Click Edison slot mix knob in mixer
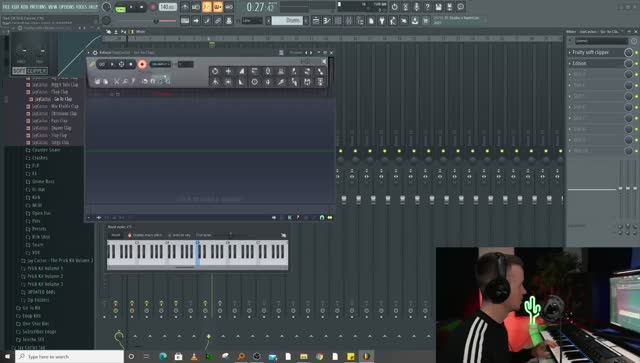 629,64
